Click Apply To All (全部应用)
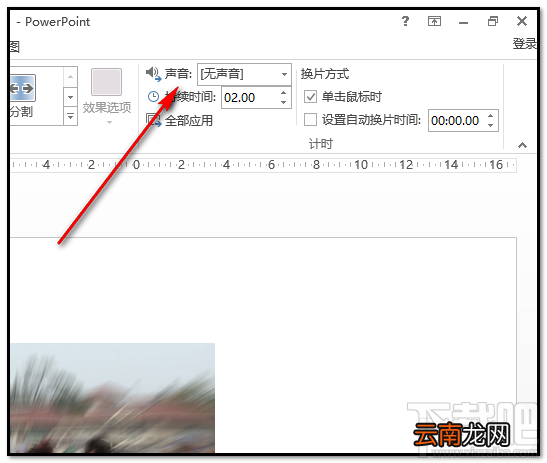Image resolution: width=547 pixels, height=463 pixels. [180, 120]
